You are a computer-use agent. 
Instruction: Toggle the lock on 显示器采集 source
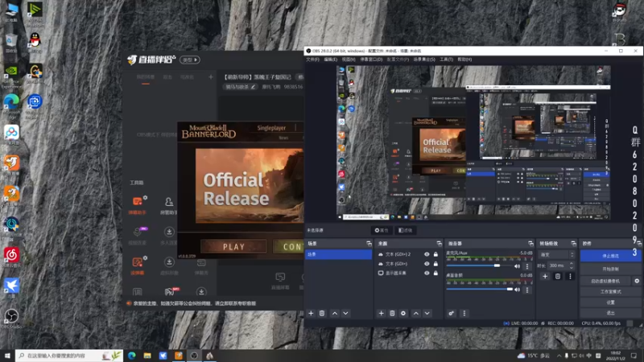point(436,273)
